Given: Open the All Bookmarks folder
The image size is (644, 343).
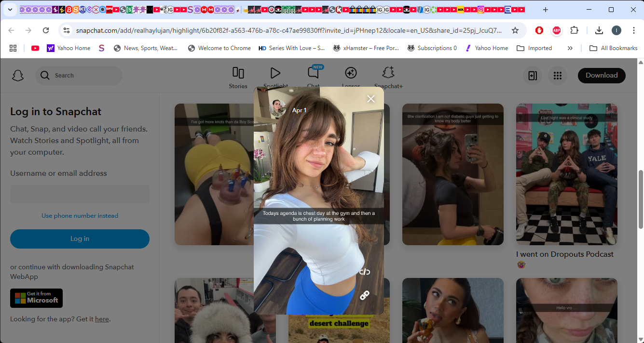Looking at the screenshot, I should [614, 48].
